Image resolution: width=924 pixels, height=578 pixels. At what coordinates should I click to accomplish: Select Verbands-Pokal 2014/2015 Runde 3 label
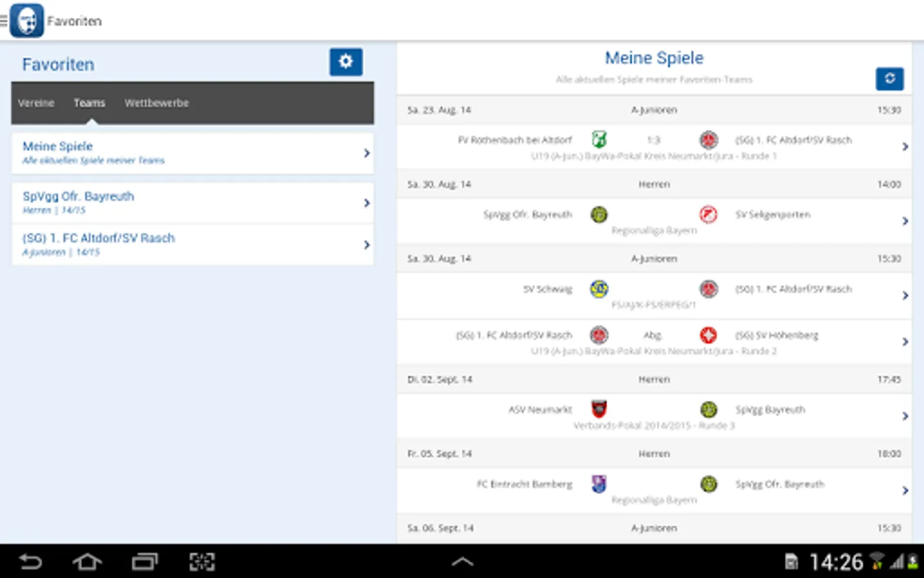pos(654,425)
